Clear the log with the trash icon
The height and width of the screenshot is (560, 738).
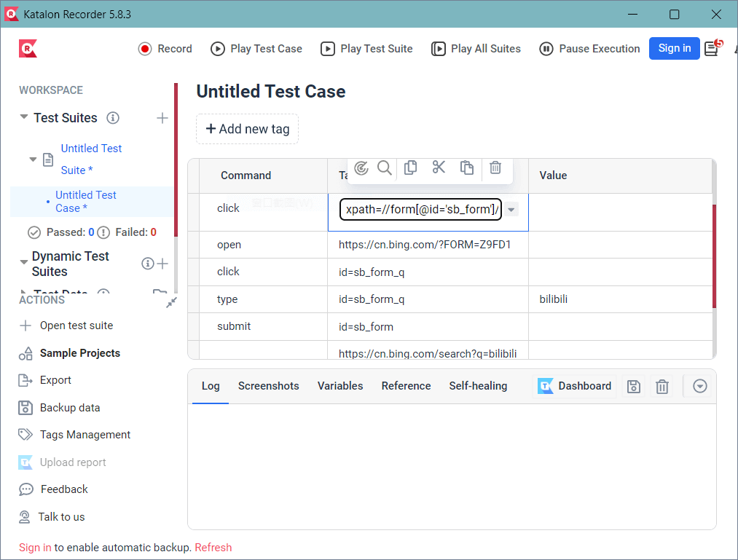pyautogui.click(x=662, y=387)
